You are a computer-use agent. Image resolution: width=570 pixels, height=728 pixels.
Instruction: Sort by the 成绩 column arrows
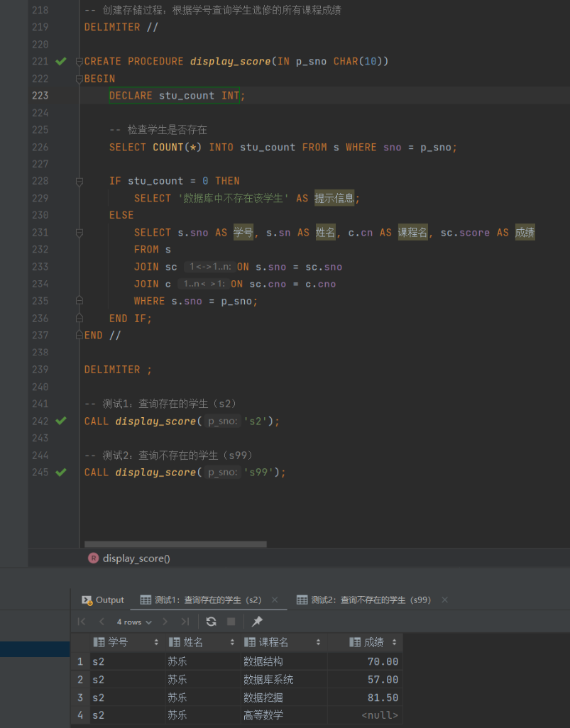click(x=395, y=643)
